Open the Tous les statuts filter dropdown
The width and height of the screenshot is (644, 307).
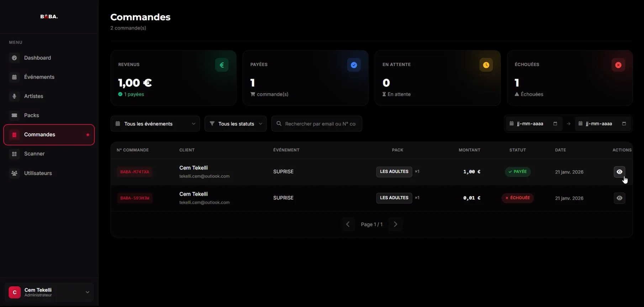(236, 124)
